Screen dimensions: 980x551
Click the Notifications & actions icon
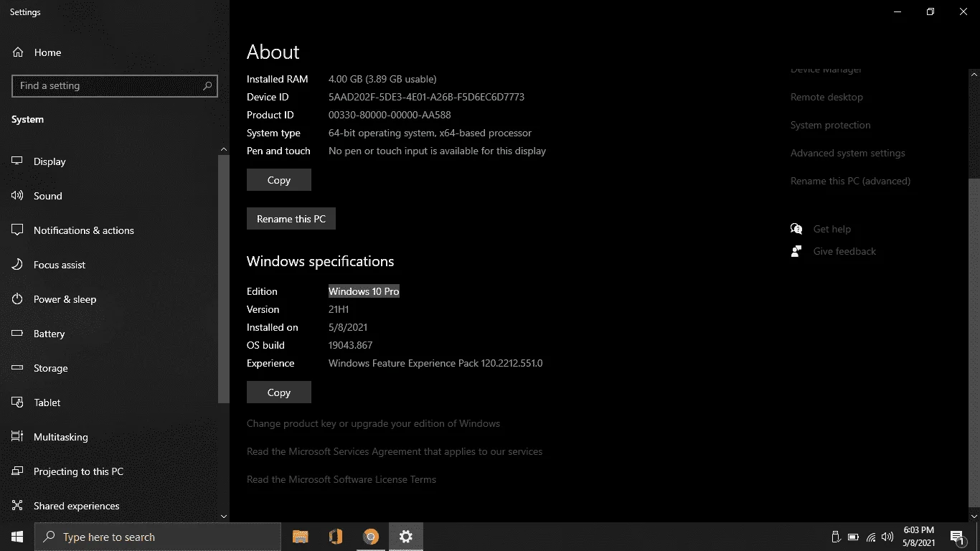(x=18, y=230)
